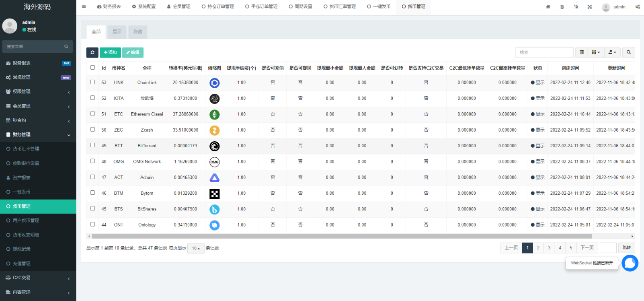Click the refresh table icon button
Image resolution: width=644 pixels, height=301 pixels.
point(92,52)
